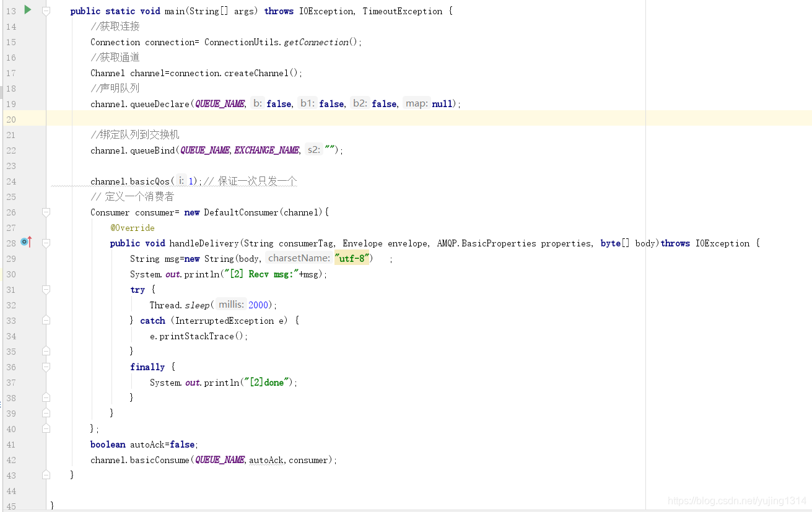Click the autoAck variable declaration

tap(147, 445)
